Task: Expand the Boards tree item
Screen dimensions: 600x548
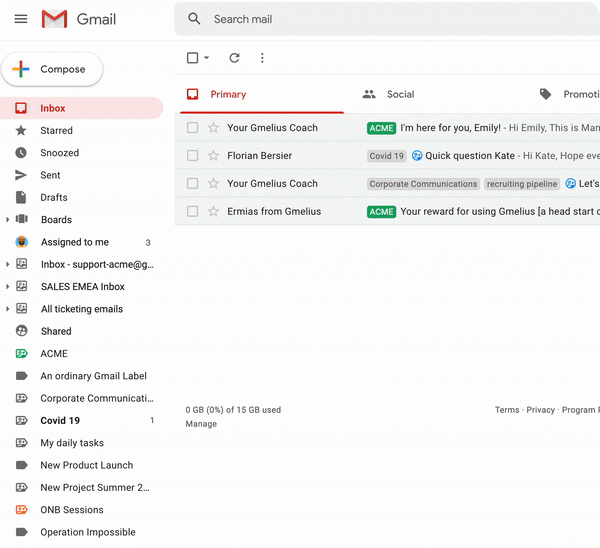Action: [7, 220]
